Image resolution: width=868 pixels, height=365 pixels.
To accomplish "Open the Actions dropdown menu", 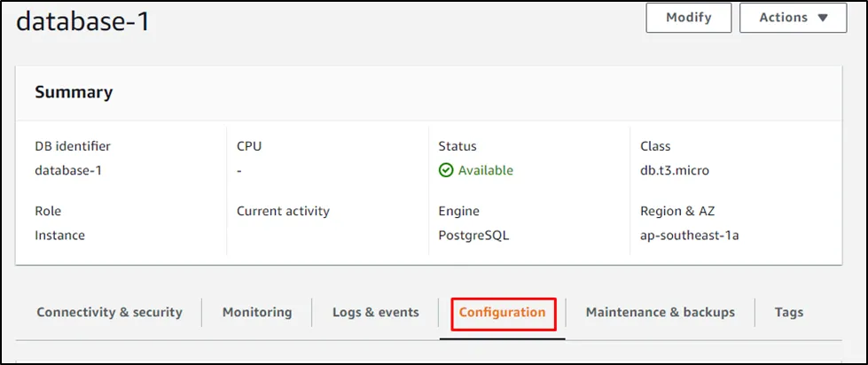I will coord(793,18).
